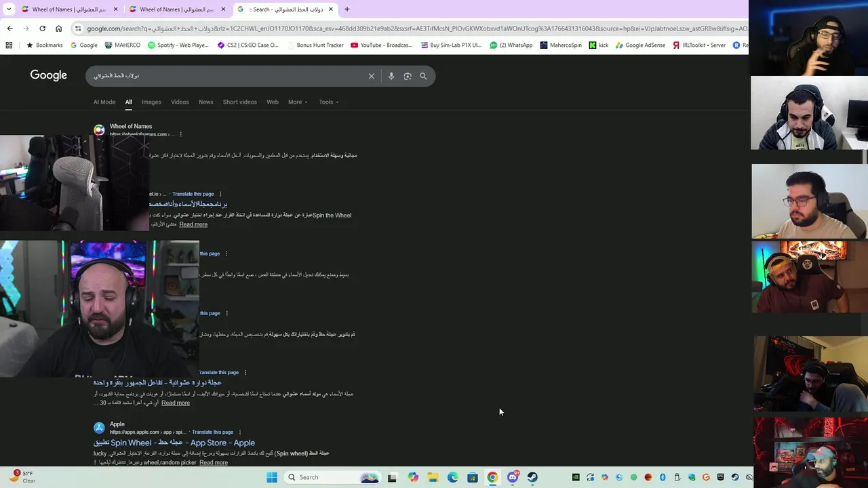Image resolution: width=868 pixels, height=488 pixels.
Task: Open the Google AdSense bookmark
Action: click(x=639, y=45)
